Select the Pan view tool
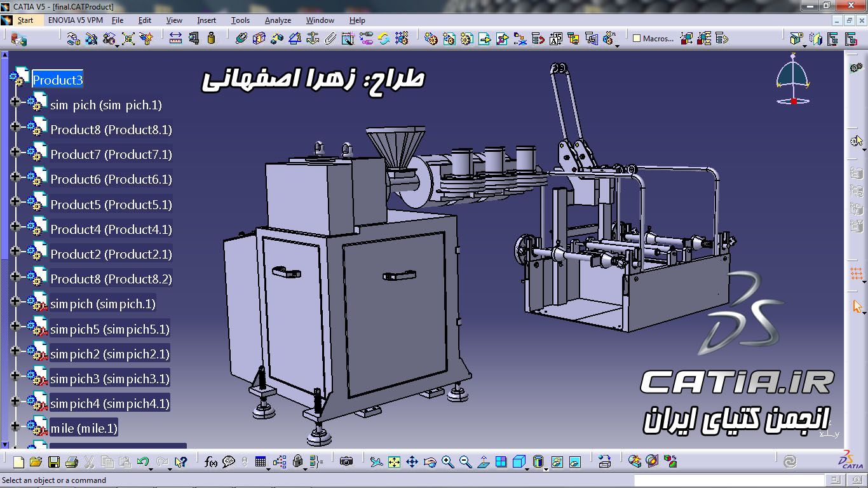 (412, 462)
